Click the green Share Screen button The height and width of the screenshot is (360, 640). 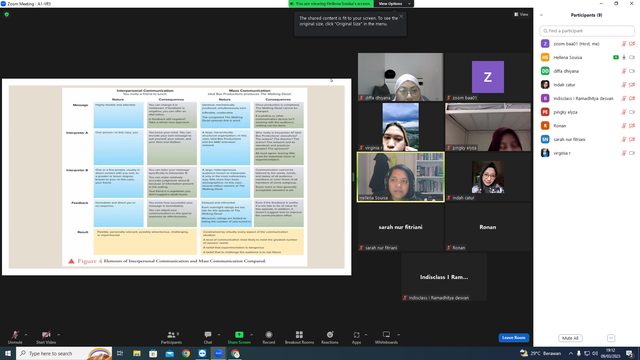coord(239,337)
